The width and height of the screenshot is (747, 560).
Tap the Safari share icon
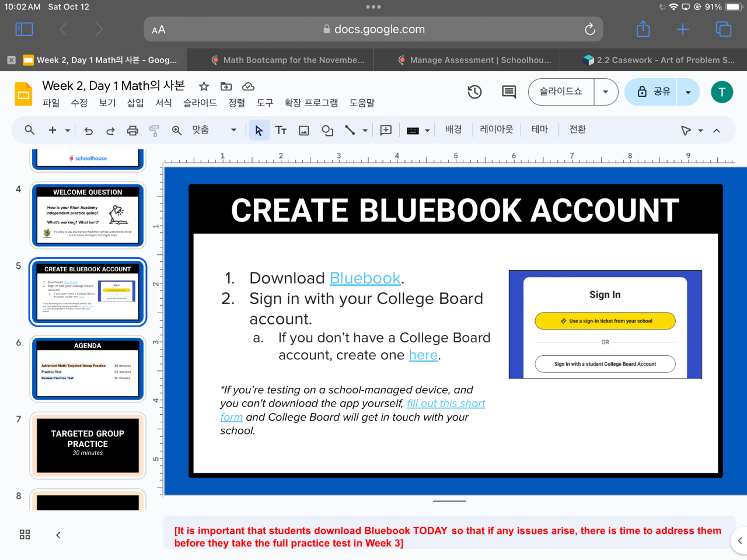[643, 29]
